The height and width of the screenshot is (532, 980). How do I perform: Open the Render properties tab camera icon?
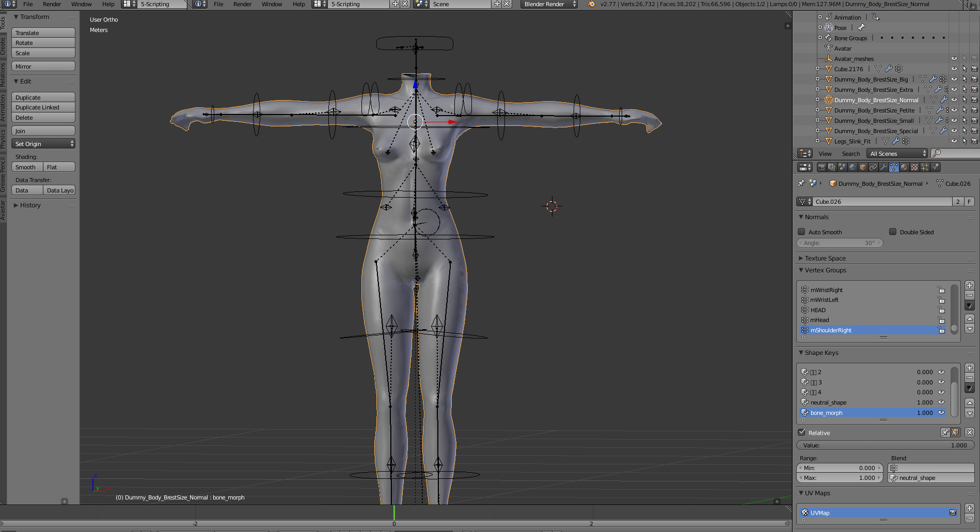(x=821, y=167)
